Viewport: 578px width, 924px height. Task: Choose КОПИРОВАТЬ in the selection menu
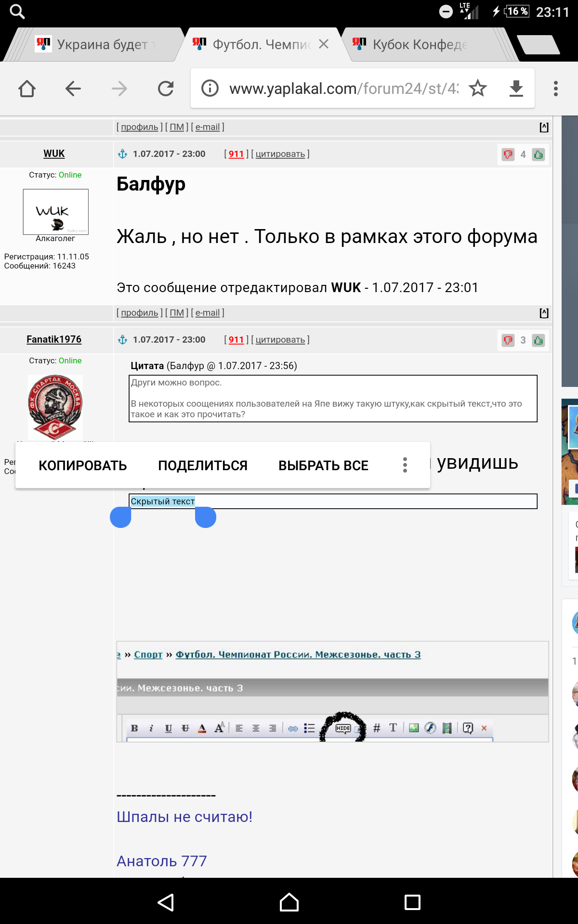[x=83, y=465]
